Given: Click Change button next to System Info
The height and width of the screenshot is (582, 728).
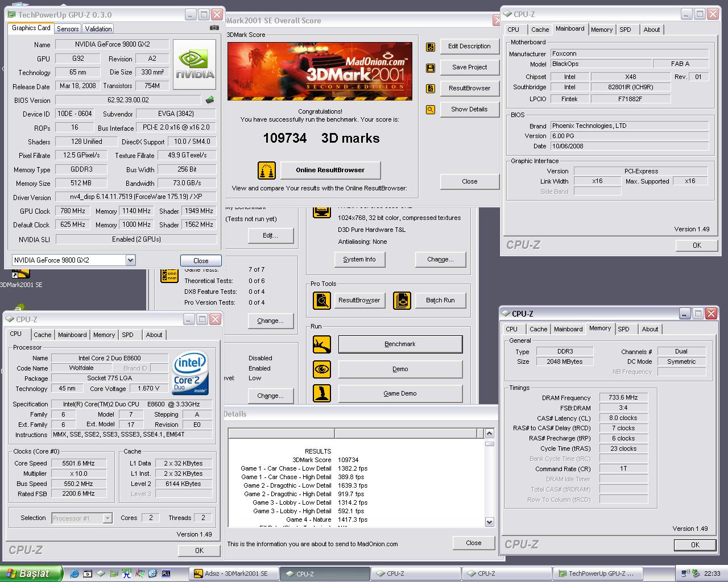Looking at the screenshot, I should (x=441, y=260).
